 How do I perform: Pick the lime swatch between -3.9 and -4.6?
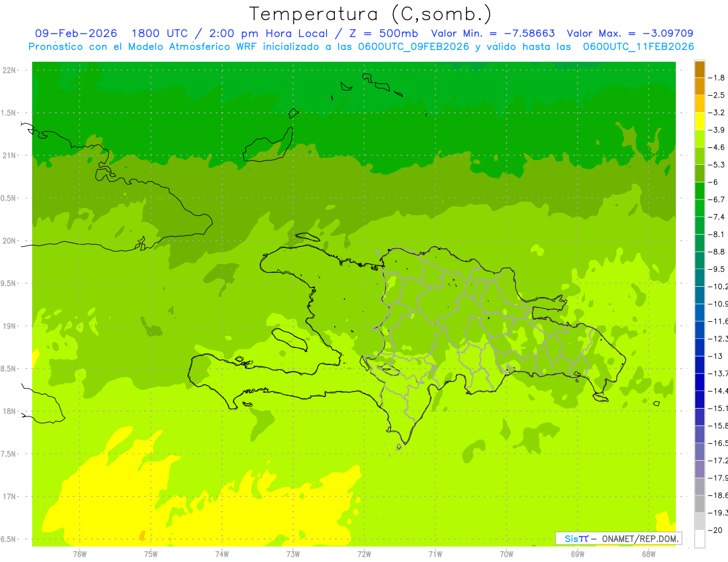coord(699,139)
